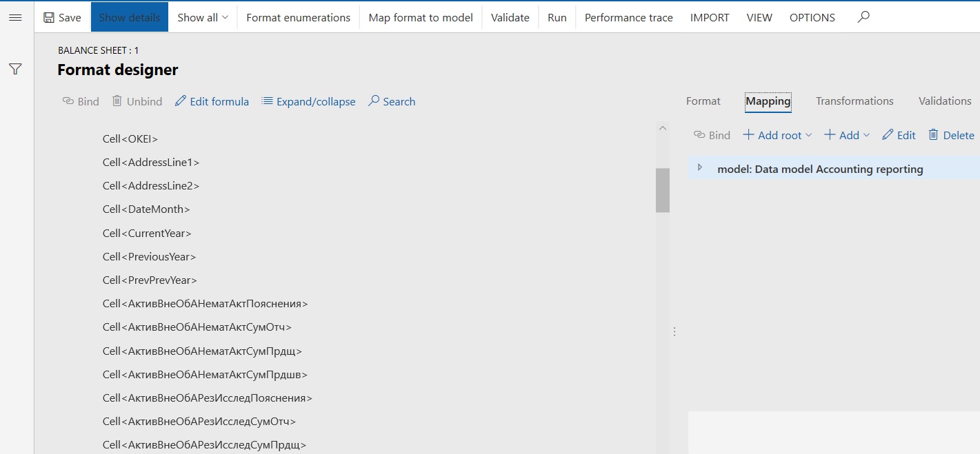Viewport: 980px width, 454px height.
Task: Click the magnifier search icon in toolbar
Action: coord(863,17)
